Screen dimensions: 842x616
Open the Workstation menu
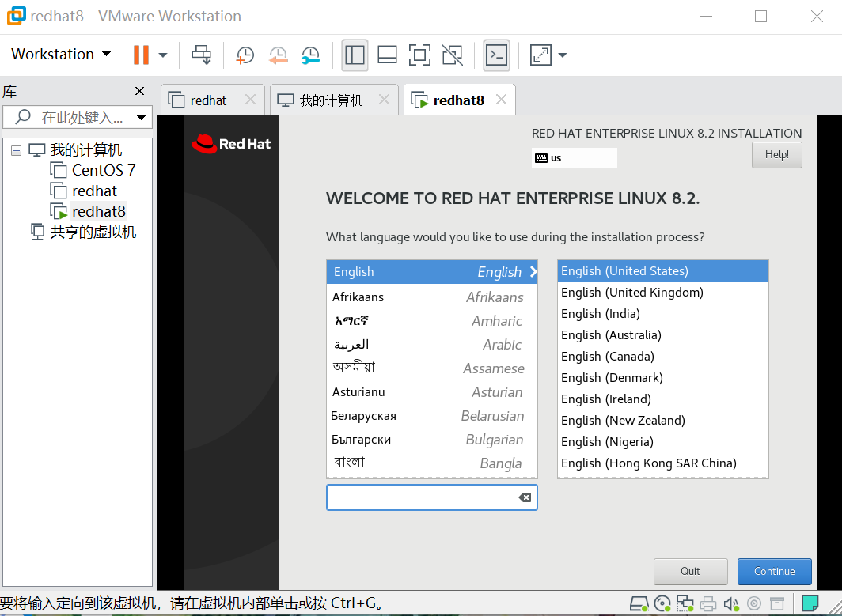pos(61,55)
